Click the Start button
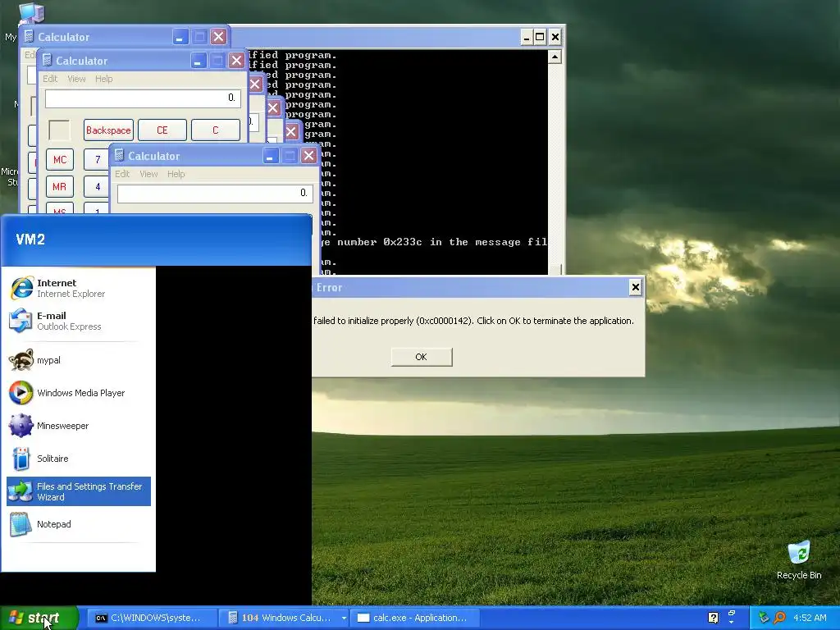Screen dimensions: 840x630 pyautogui.click(x=39, y=618)
